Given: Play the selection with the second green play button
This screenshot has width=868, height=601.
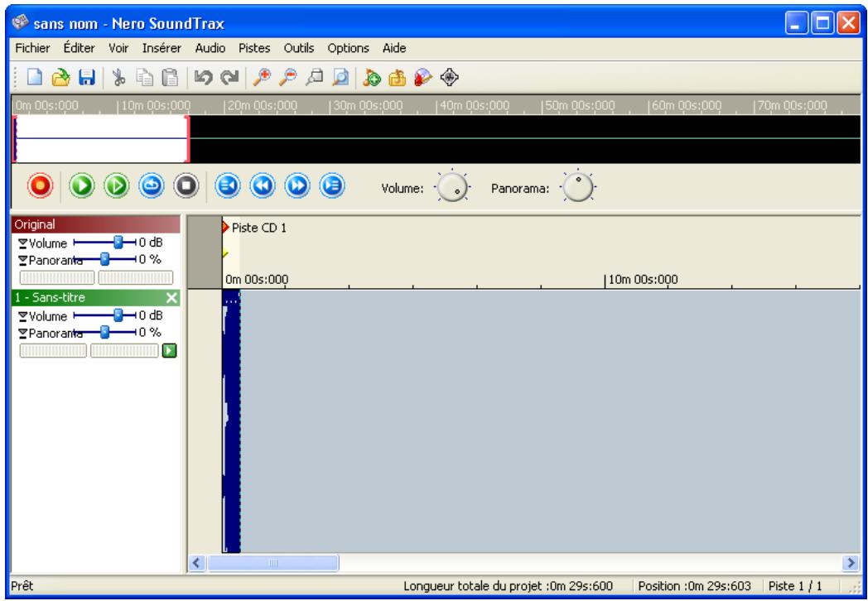Looking at the screenshot, I should [x=116, y=186].
